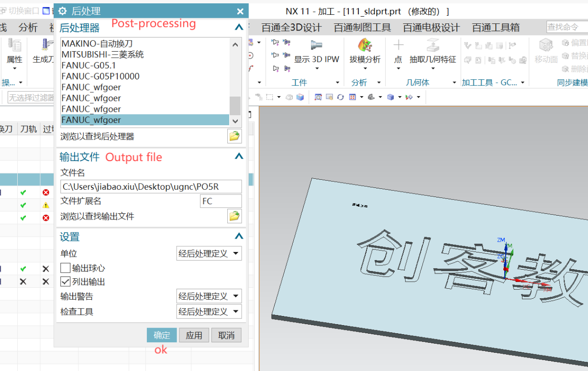Open the folder icon to browse for an output file
Viewport: 588px width, 371px height.
[x=234, y=217]
